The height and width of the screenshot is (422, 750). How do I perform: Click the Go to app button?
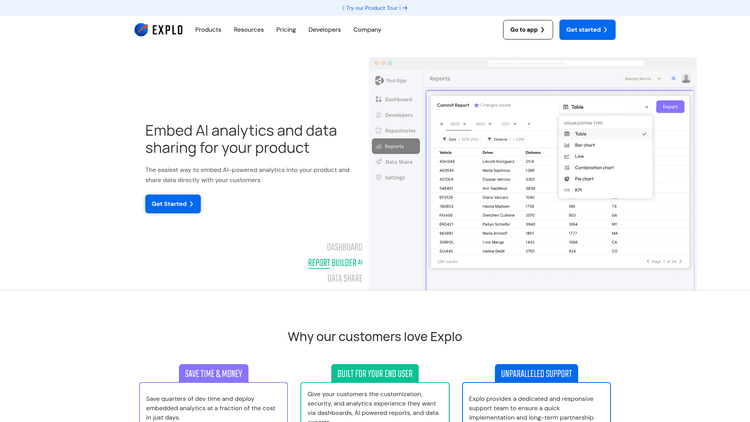click(x=528, y=30)
